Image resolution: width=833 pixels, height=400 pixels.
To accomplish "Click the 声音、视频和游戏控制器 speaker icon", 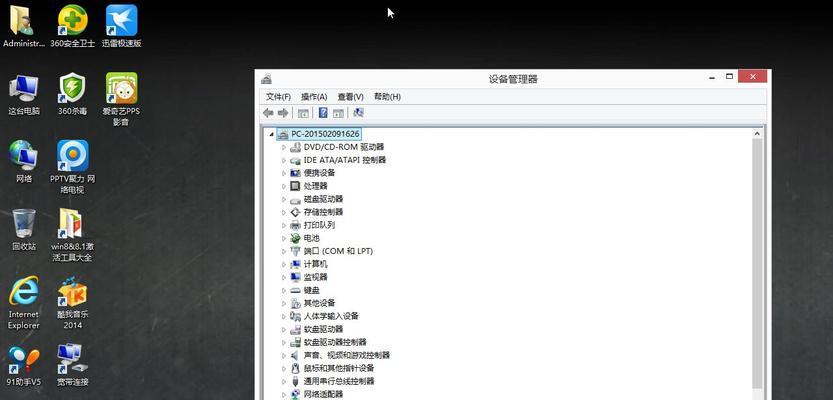I will [x=295, y=355].
